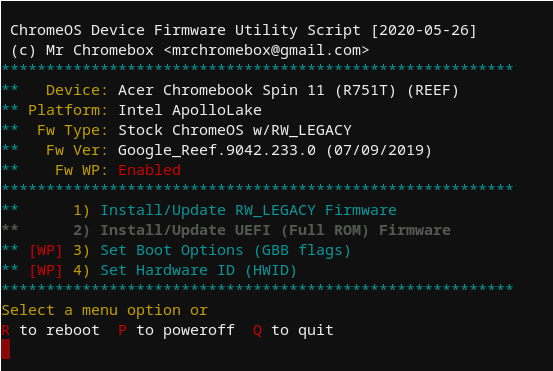
Task: Click the script title with date 2020-05-26
Action: tap(243, 30)
